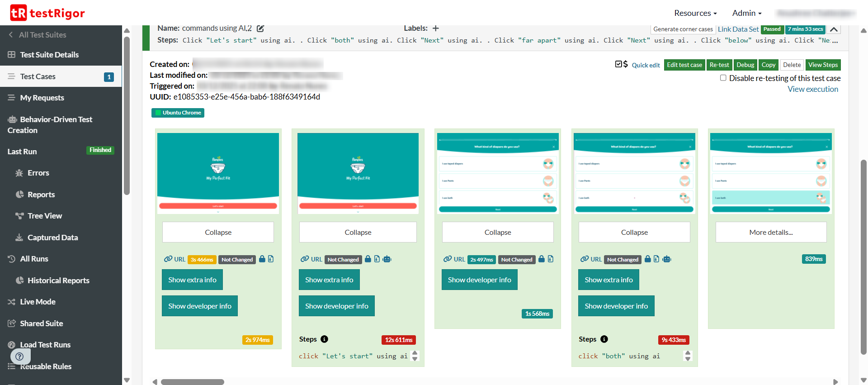Click the lock icon in the first step card

(x=262, y=259)
